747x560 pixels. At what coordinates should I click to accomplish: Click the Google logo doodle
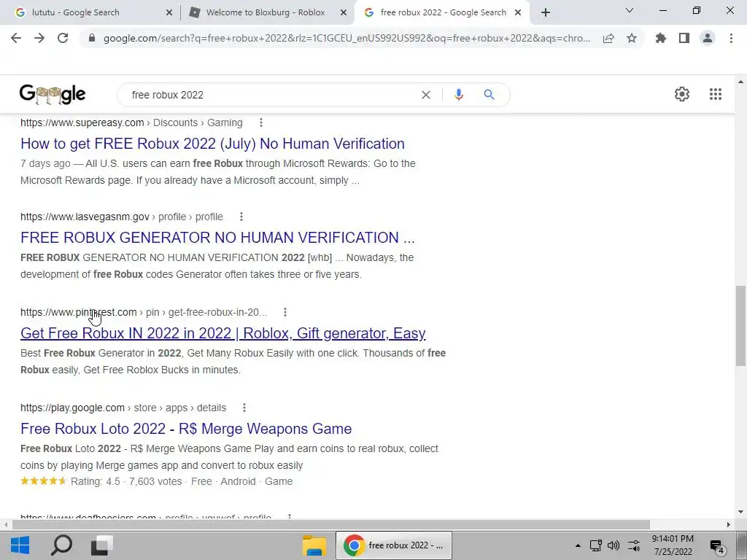point(53,94)
